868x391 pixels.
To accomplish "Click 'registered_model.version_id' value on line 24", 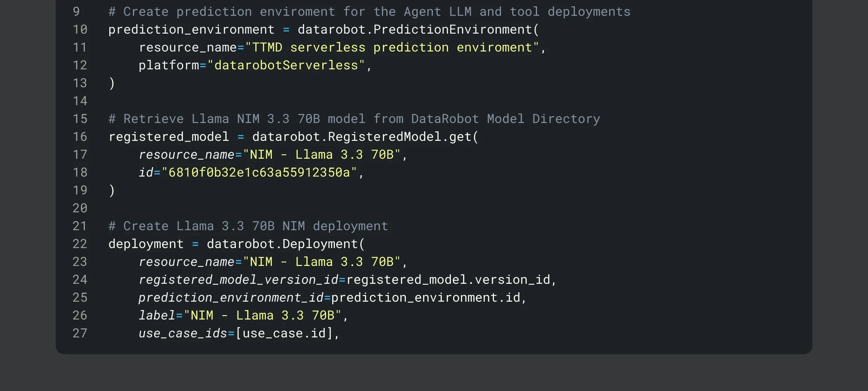I will [448, 280].
